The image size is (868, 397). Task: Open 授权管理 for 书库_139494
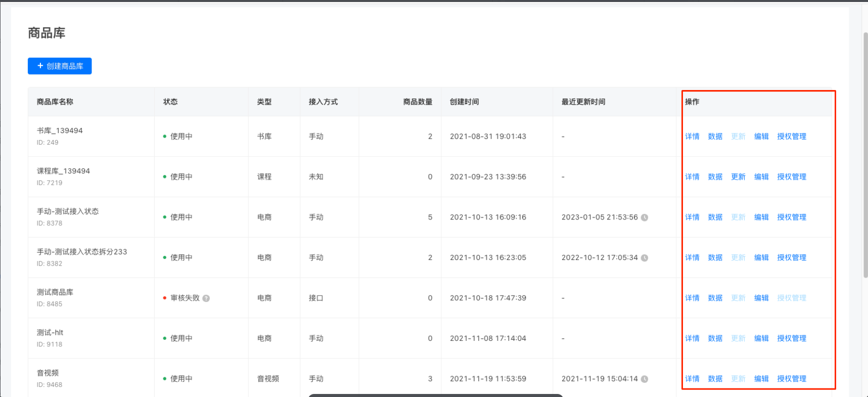coord(792,137)
